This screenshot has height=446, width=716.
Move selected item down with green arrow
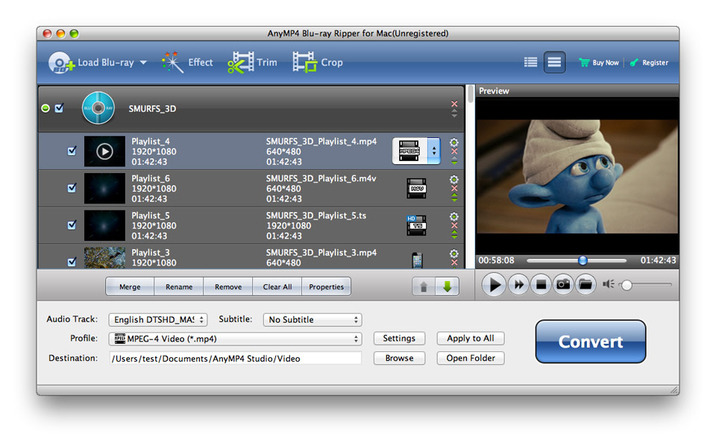[446, 287]
